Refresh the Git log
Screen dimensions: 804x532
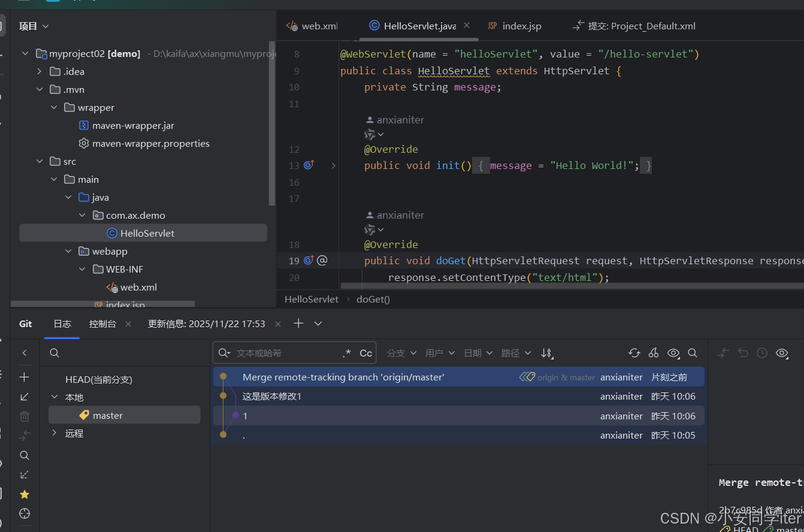(x=634, y=353)
